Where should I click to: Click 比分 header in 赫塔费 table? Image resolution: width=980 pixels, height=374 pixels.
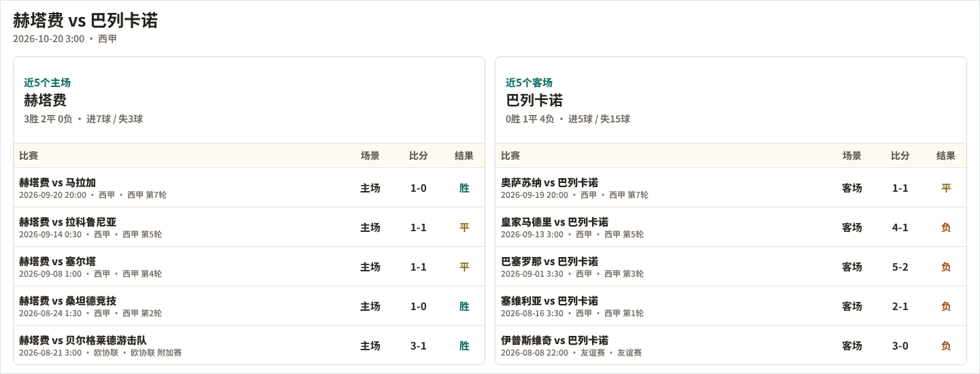click(419, 156)
